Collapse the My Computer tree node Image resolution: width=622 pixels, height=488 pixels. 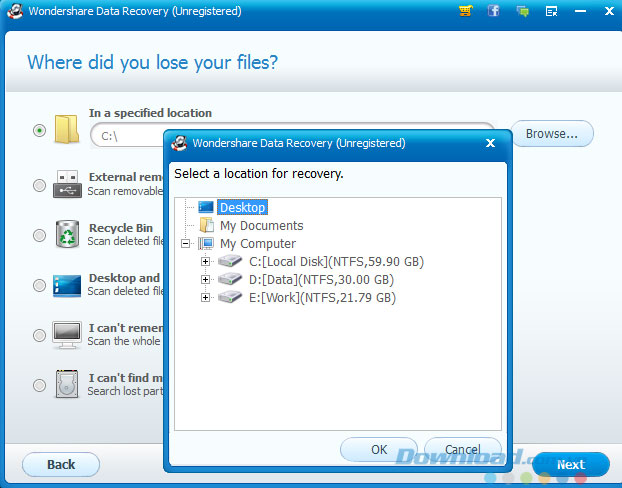tap(185, 243)
